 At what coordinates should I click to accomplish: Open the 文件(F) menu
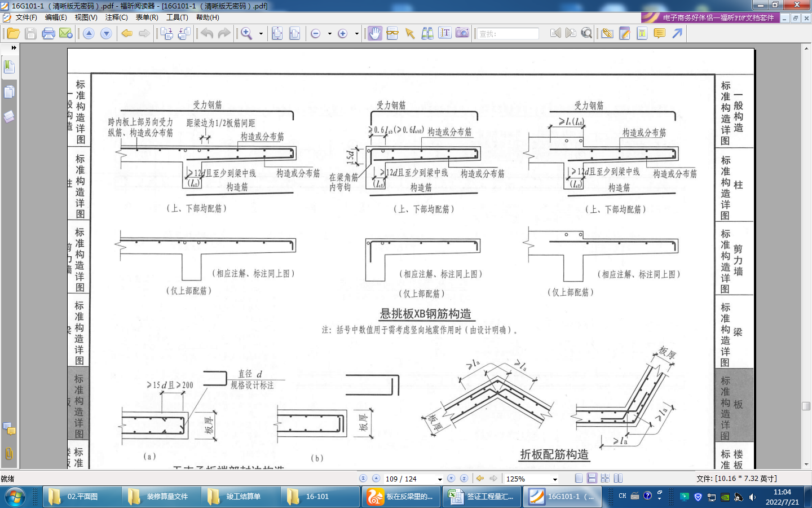click(x=26, y=17)
